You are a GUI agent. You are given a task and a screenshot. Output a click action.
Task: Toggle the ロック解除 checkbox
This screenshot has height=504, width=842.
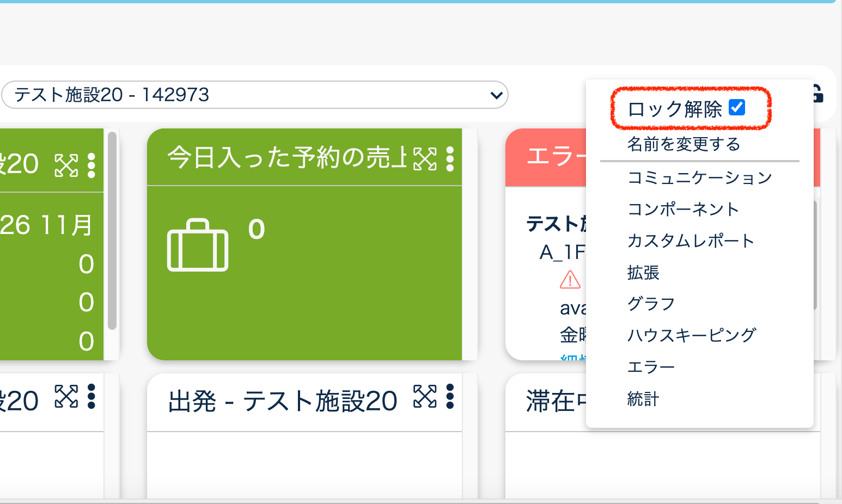tap(737, 108)
